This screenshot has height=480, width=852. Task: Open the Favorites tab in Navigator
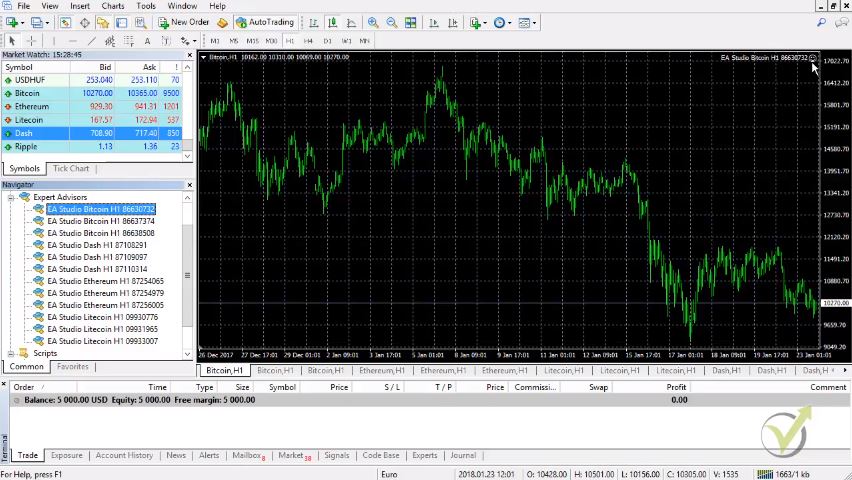[73, 367]
